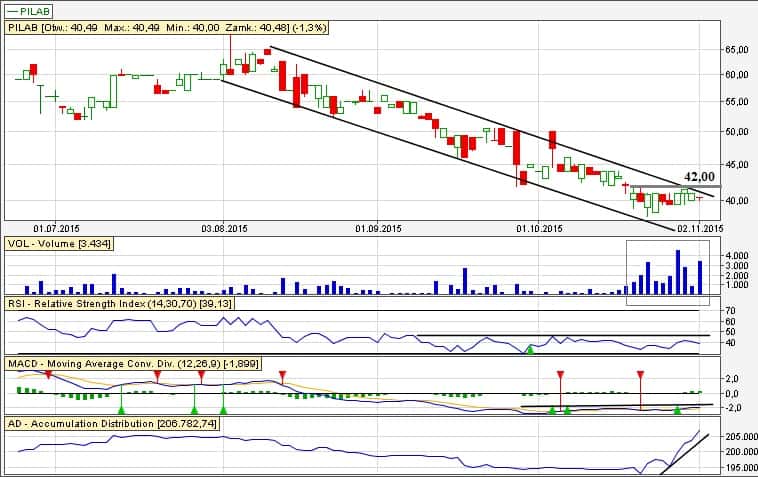Select the VOL - Volume panel title
Image resolution: width=758 pixels, height=477 pixels.
click(59, 243)
